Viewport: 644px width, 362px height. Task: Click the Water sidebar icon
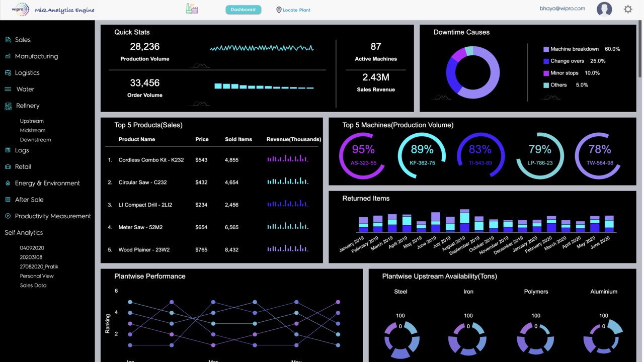tap(8, 89)
